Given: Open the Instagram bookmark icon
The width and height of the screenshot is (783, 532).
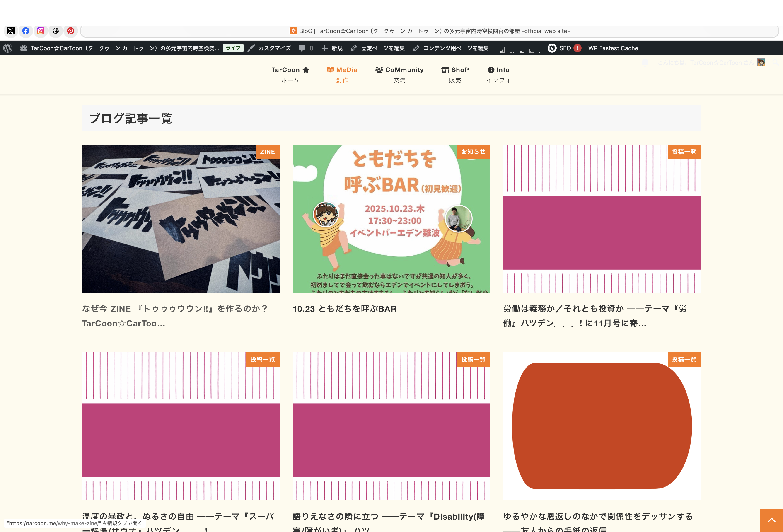Looking at the screenshot, I should [41, 31].
